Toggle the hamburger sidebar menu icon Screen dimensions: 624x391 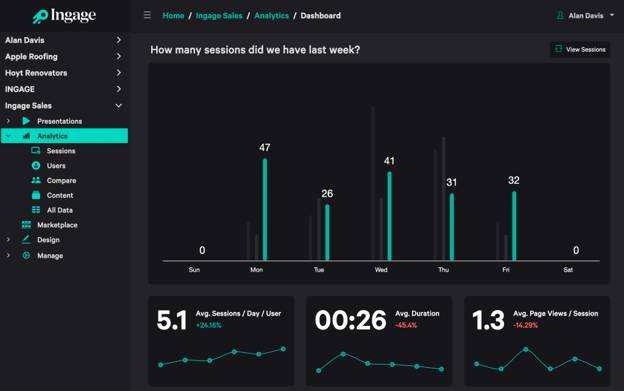147,15
